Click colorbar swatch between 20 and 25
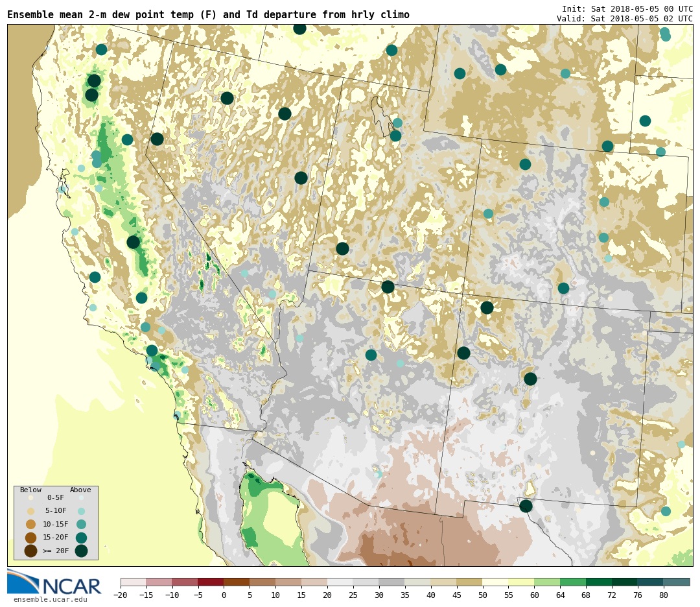The height and width of the screenshot is (607, 700). click(341, 582)
